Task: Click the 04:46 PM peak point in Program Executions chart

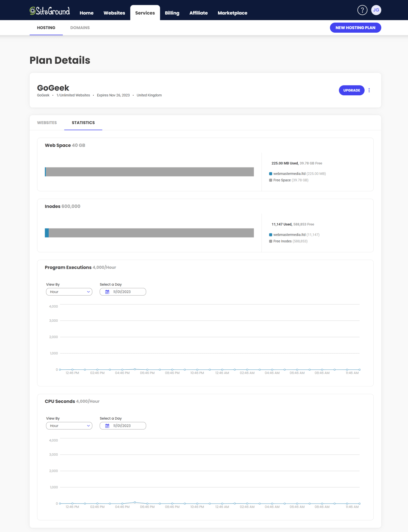Action: point(135,369)
